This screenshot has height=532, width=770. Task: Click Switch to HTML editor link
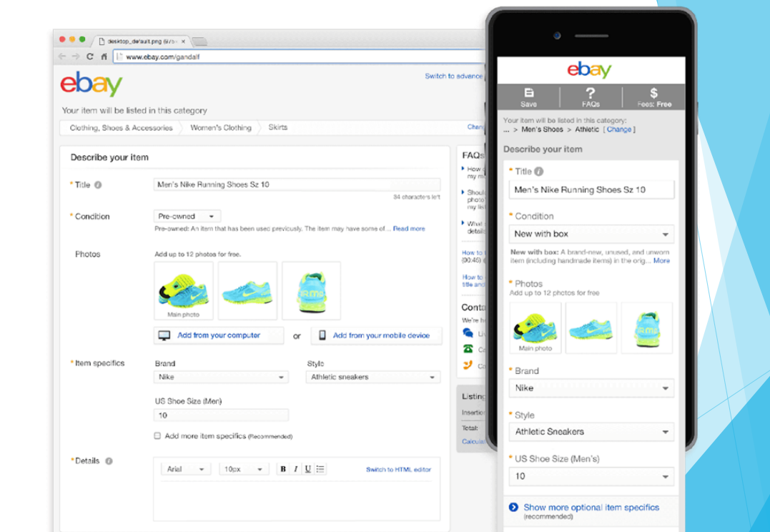[398, 470]
